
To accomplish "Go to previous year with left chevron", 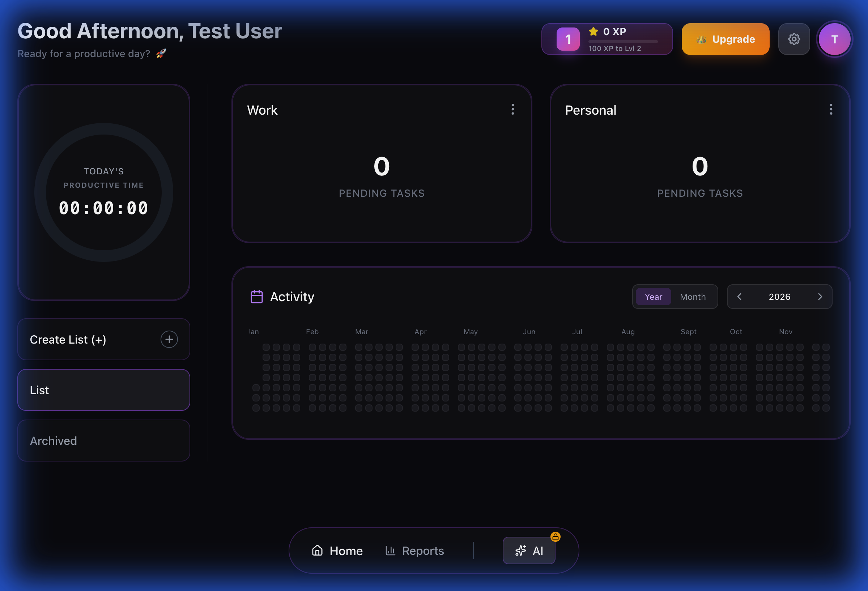I will pos(739,297).
